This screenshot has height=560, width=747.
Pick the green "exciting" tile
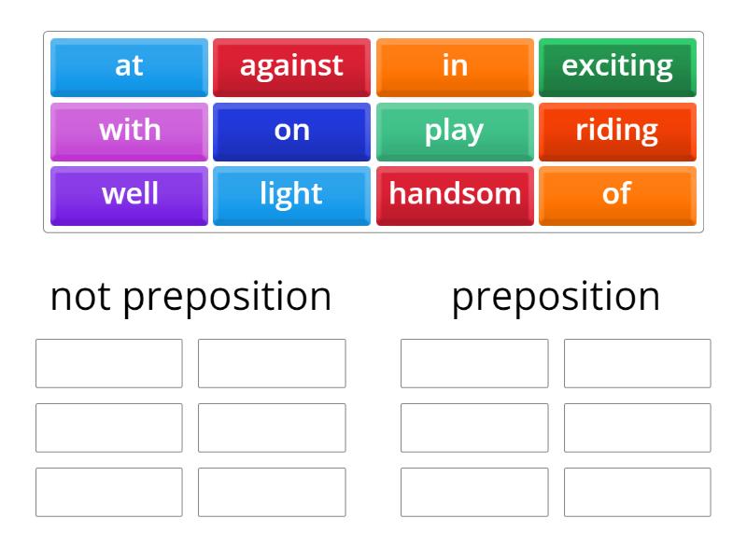coord(617,65)
